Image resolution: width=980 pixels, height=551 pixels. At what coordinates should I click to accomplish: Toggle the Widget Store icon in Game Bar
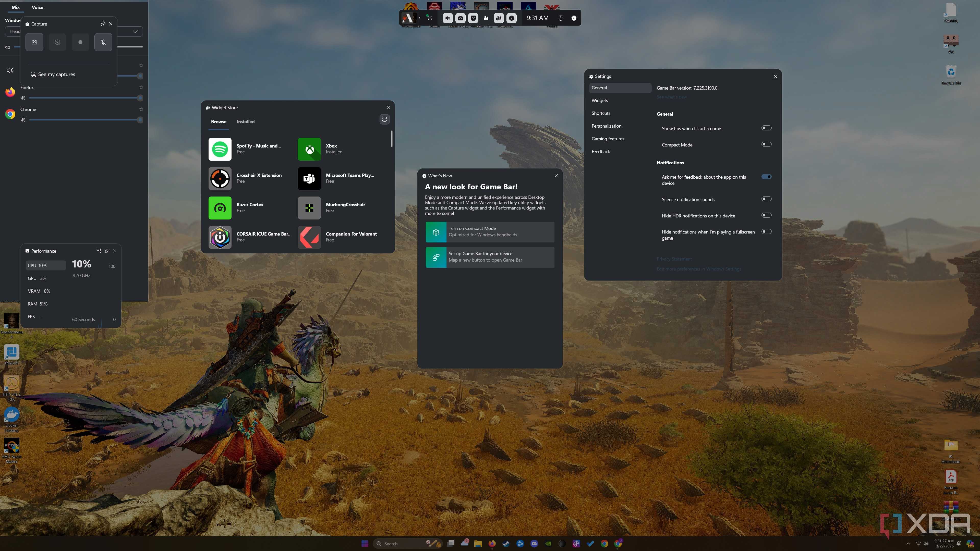499,18
